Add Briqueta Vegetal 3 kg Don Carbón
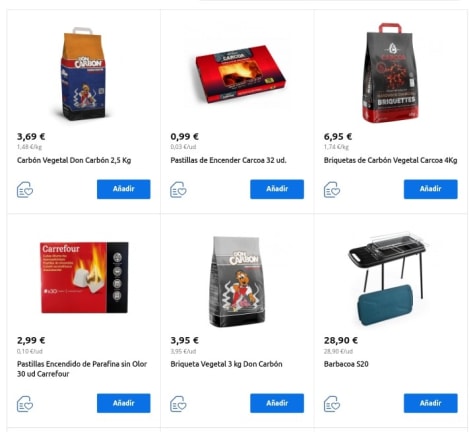 click(277, 403)
